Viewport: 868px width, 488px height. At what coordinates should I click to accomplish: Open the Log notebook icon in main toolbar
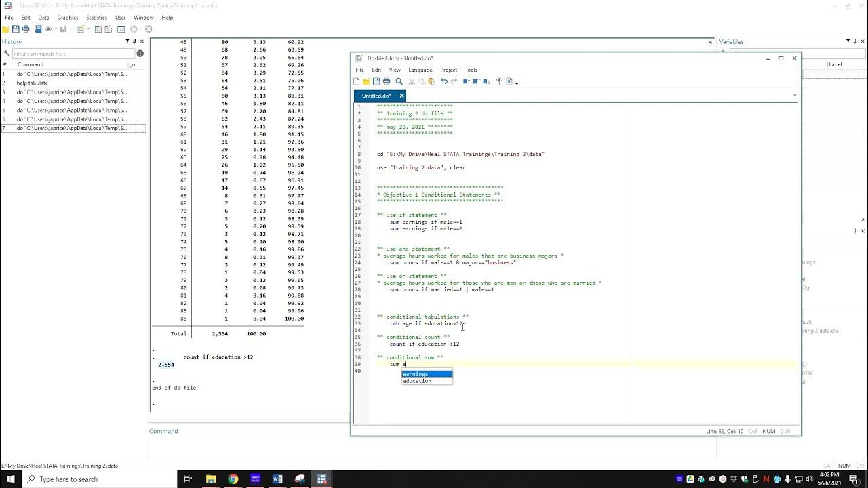click(x=38, y=29)
